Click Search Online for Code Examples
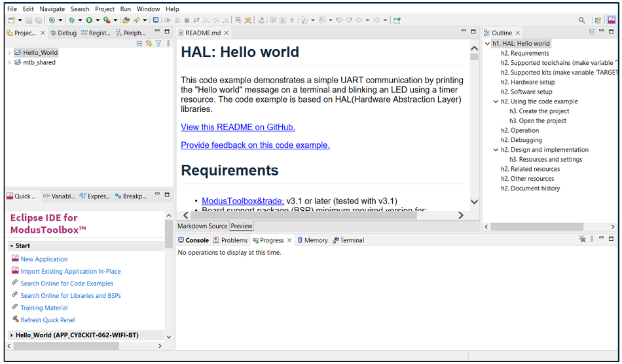Viewport: 622px width, 364px height. pyautogui.click(x=67, y=283)
